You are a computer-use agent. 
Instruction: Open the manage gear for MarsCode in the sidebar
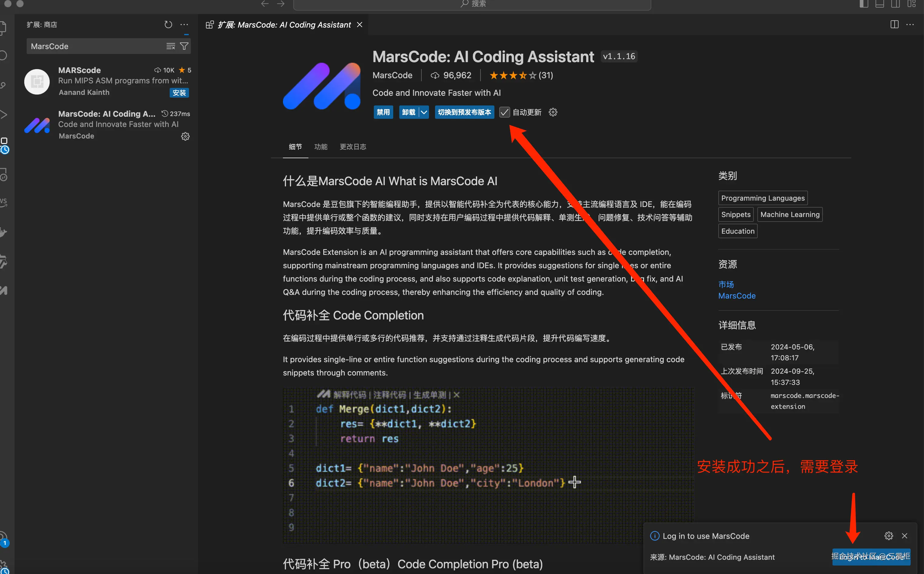point(185,136)
